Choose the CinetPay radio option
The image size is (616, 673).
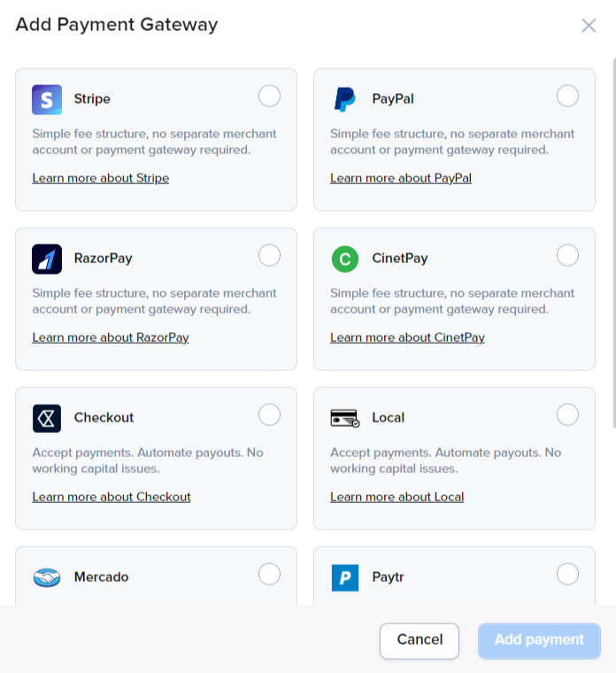tap(567, 255)
